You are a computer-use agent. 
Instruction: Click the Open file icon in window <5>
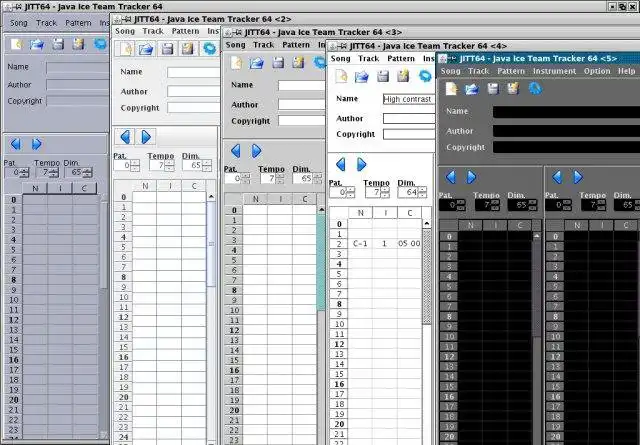coord(472,88)
